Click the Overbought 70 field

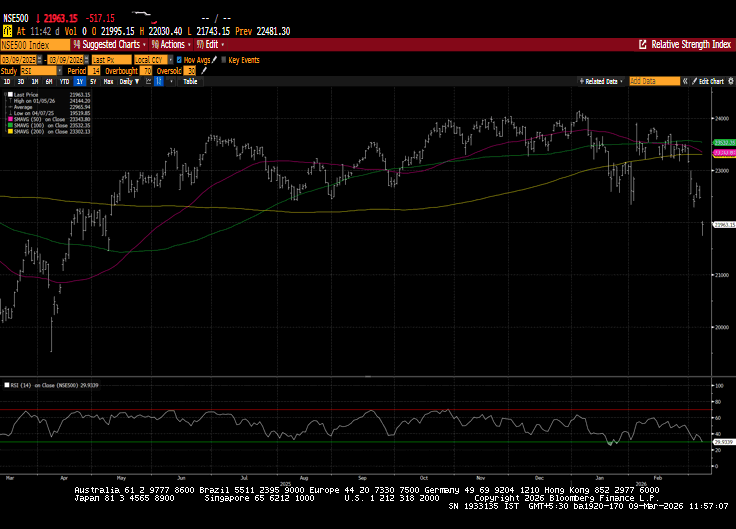tap(147, 71)
